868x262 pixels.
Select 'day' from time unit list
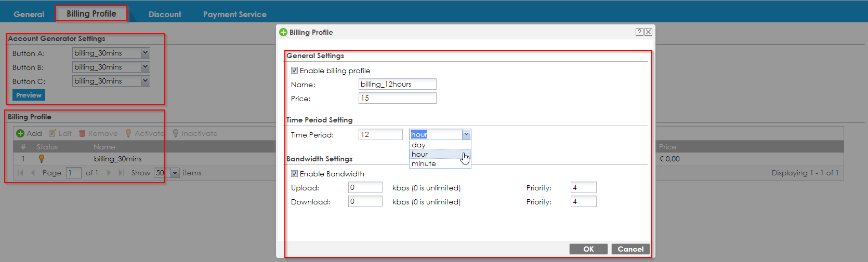[419, 145]
